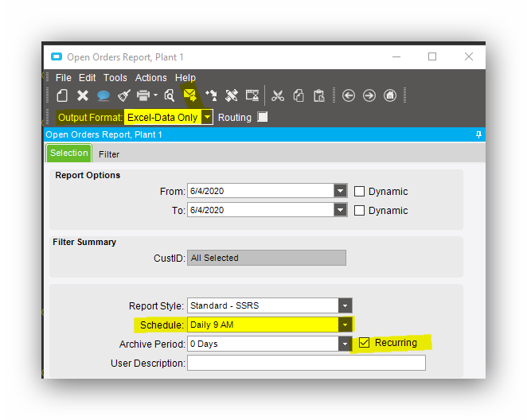The image size is (527, 420).
Task: Click the Generate Only envelope icon
Action: coord(190,95)
